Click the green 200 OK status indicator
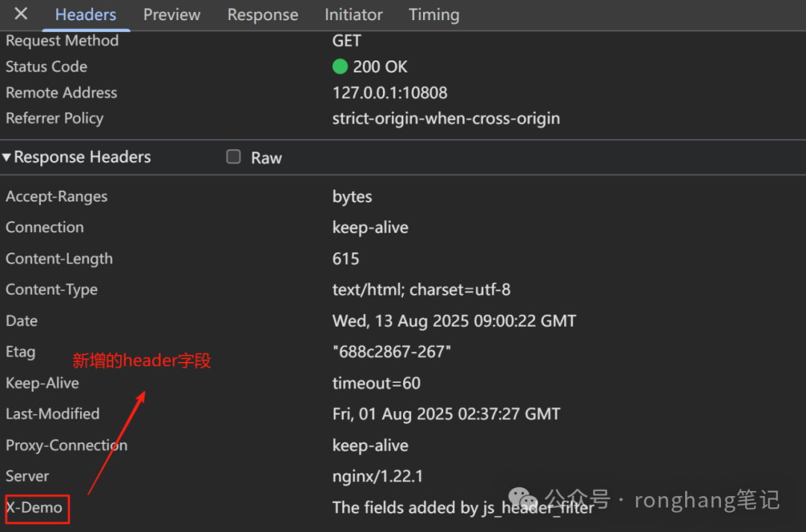Screen dimensions: 806x532 click(340, 66)
